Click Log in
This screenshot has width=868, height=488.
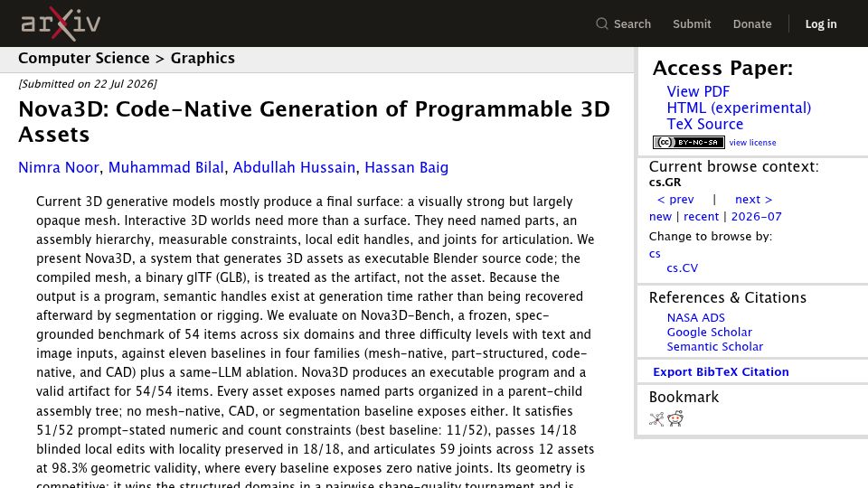(x=821, y=23)
